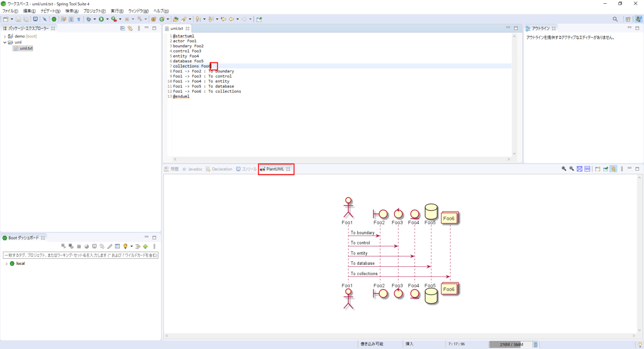
Task: Open the lightbulb dropdown in Boot dashboard
Action: tap(130, 246)
